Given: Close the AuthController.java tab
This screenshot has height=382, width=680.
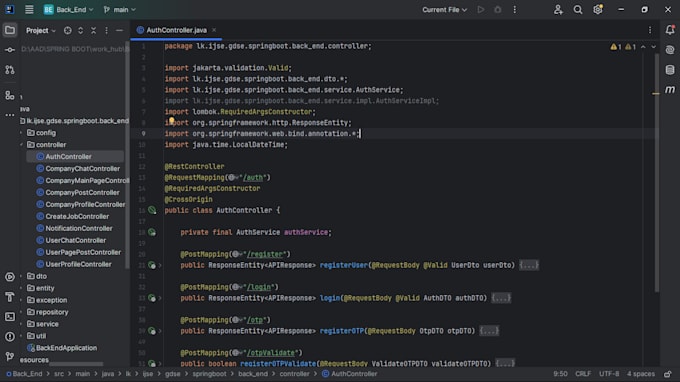Looking at the screenshot, I should [214, 30].
